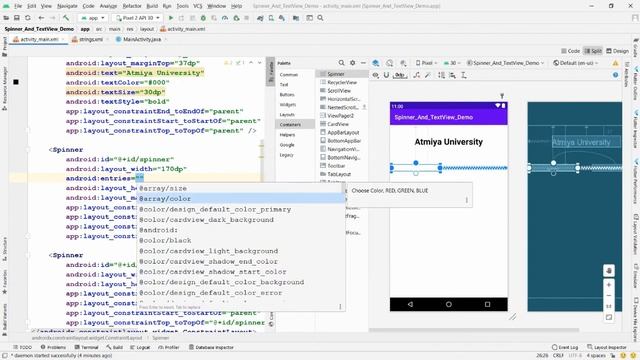Click the yellow warning icon in design panel
The image size is (640, 360).
(x=615, y=63)
